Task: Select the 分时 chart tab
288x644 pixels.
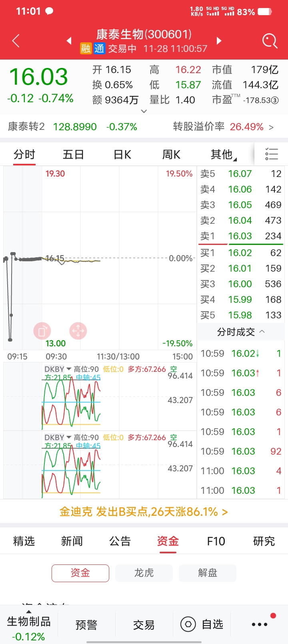Action: [24, 154]
